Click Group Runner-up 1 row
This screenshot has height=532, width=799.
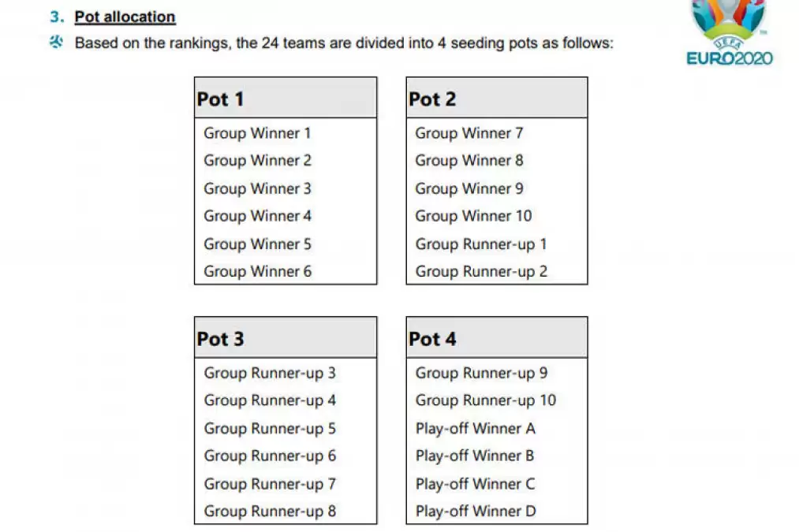(480, 244)
